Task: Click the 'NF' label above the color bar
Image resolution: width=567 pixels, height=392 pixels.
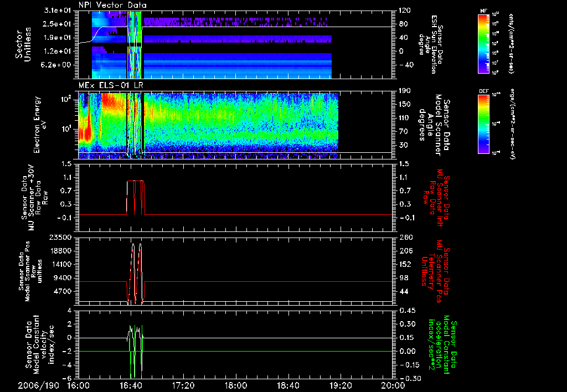Action: (484, 11)
